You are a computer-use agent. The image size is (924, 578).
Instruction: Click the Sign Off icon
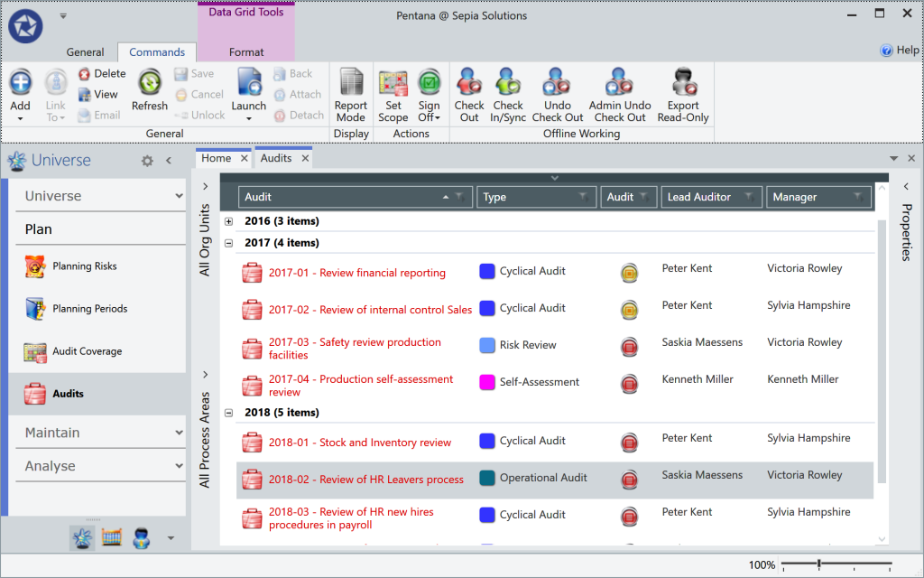click(x=429, y=84)
